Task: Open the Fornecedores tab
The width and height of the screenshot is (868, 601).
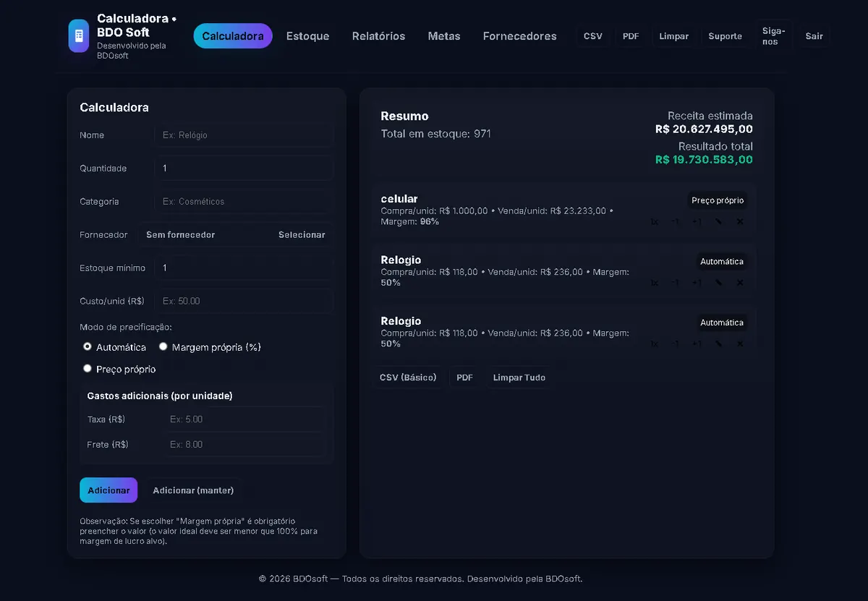Action: pos(520,36)
